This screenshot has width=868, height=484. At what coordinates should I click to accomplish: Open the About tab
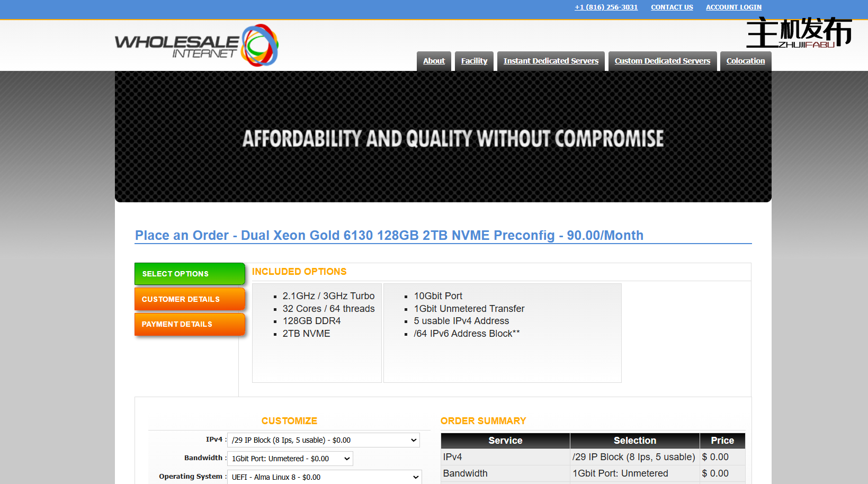point(434,61)
